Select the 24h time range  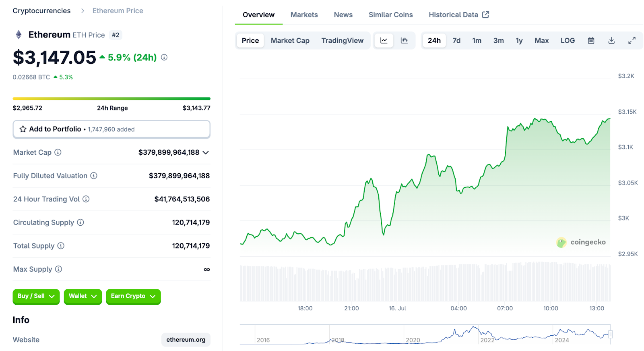pyautogui.click(x=434, y=40)
